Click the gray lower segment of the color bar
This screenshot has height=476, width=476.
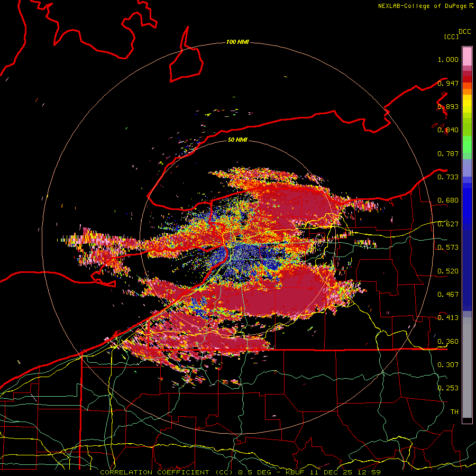467,368
